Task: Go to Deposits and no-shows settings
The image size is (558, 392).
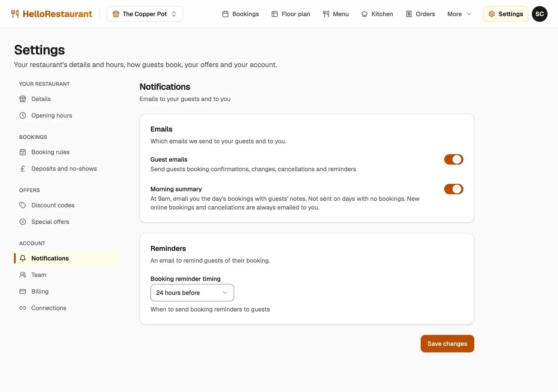Action: tap(66, 169)
